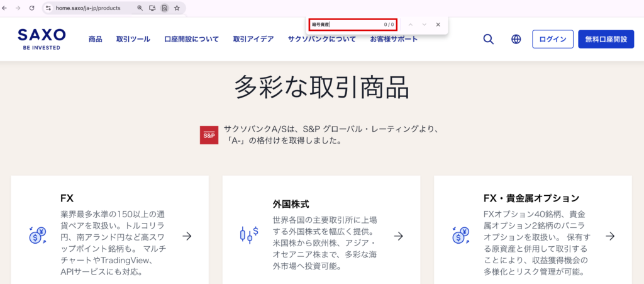The image size is (644, 284).
Task: Click the FX card currency coins icon
Action: click(37, 236)
